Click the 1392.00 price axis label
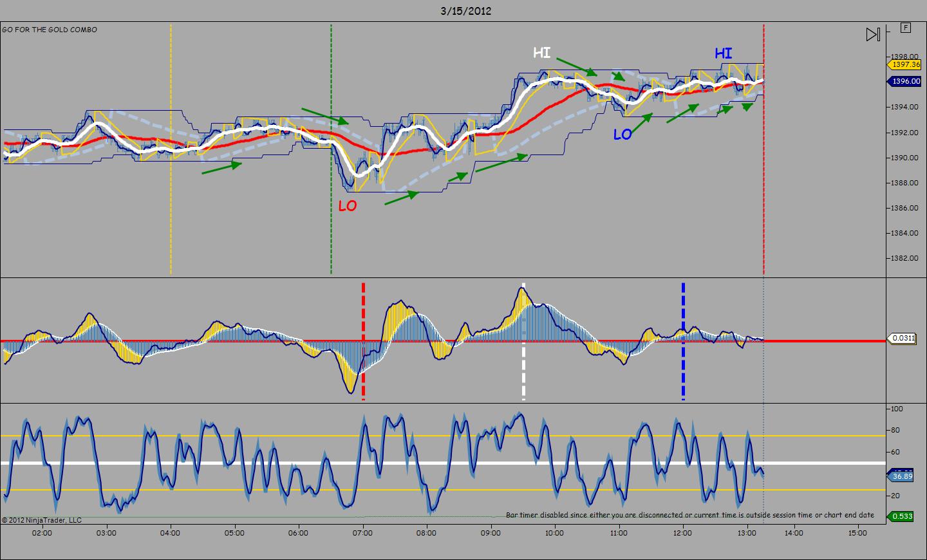 coord(905,133)
